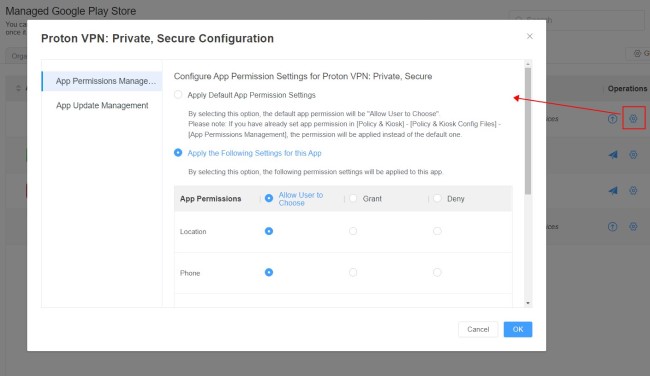Set Phone permission to Deny
650x376 pixels.
(437, 272)
